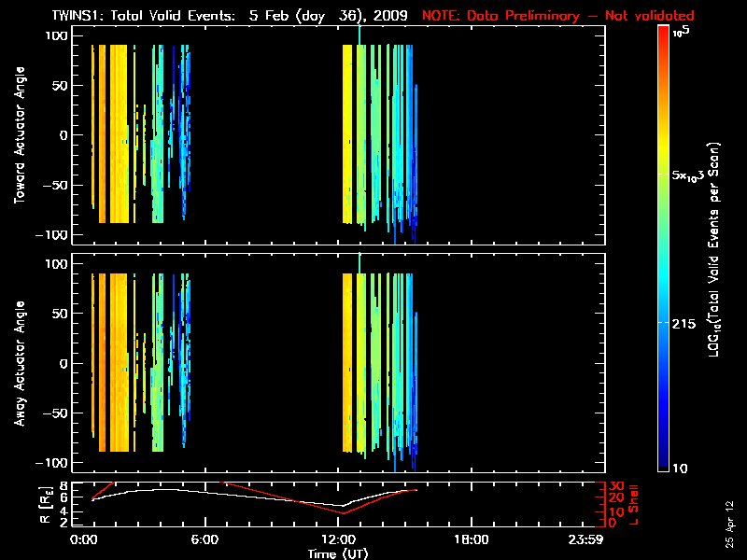
Task: Click the 'Time (UT)' axis title
Action: pos(340,553)
